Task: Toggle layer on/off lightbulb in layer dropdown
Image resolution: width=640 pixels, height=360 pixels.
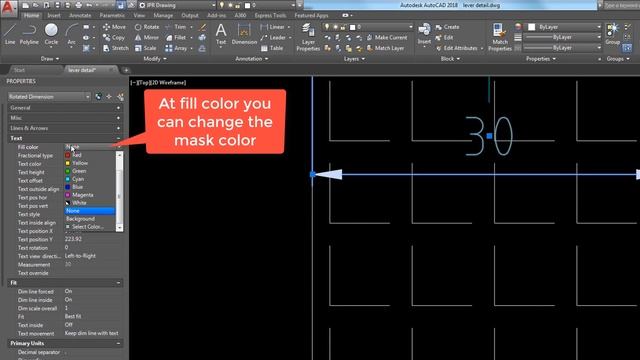Action: coord(327,27)
